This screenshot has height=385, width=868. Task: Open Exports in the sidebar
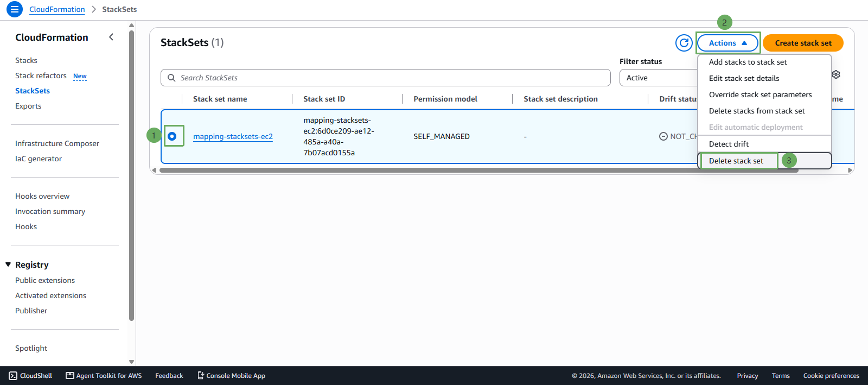28,106
